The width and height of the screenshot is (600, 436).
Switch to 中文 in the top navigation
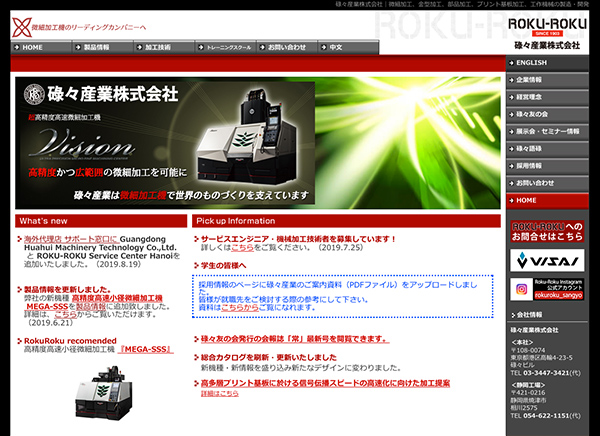(x=348, y=47)
